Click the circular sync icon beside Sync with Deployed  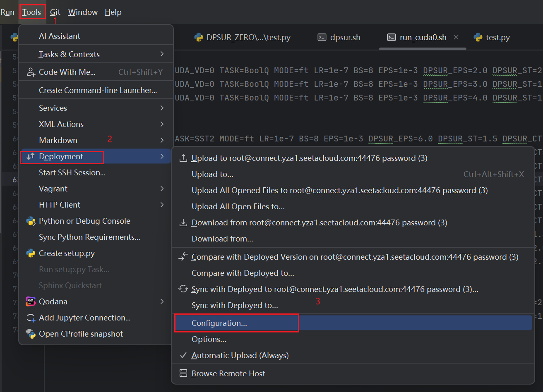coord(183,289)
